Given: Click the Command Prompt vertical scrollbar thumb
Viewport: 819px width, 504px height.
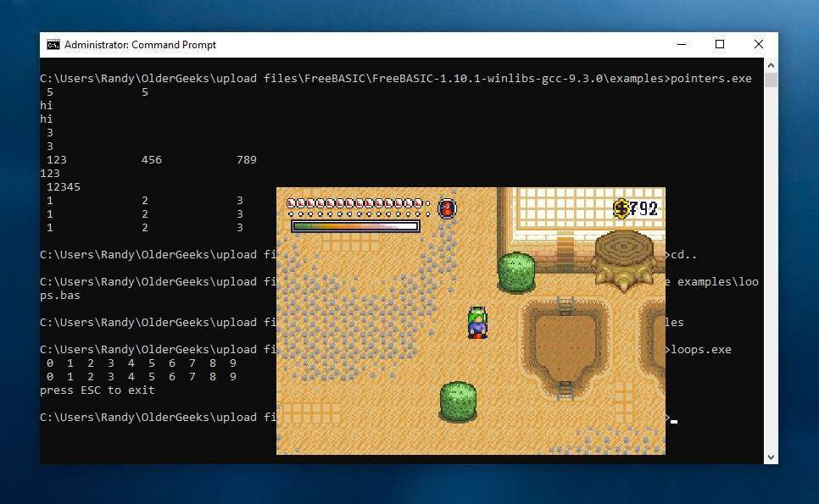Looking at the screenshot, I should [x=771, y=80].
